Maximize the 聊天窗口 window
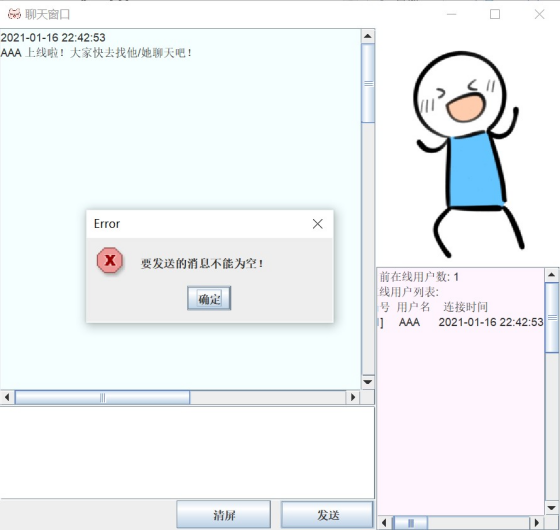560x531 pixels. pyautogui.click(x=495, y=14)
